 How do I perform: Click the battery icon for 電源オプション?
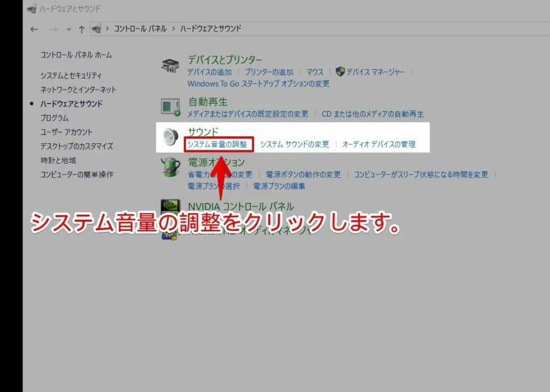pyautogui.click(x=170, y=168)
